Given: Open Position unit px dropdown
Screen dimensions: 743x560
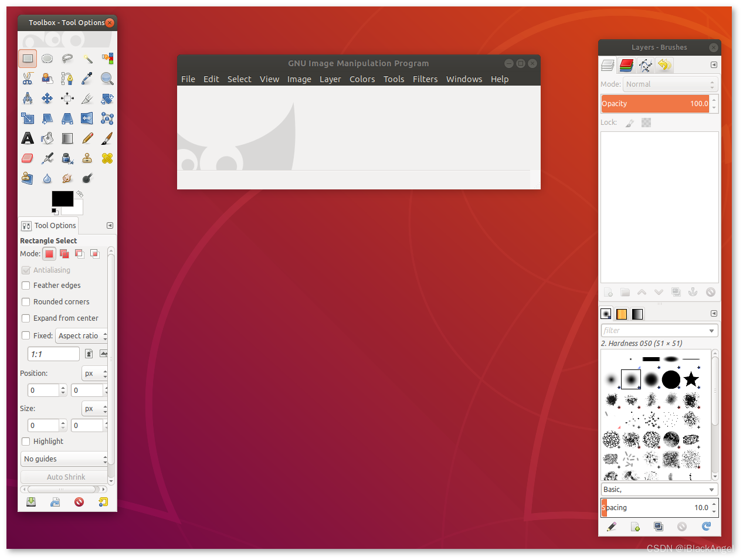Looking at the screenshot, I should pyautogui.click(x=95, y=374).
